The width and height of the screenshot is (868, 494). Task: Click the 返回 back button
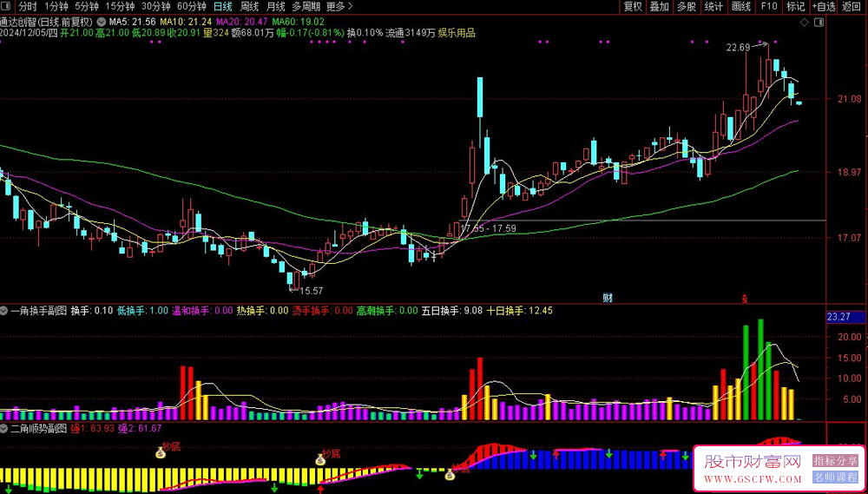coord(852,7)
